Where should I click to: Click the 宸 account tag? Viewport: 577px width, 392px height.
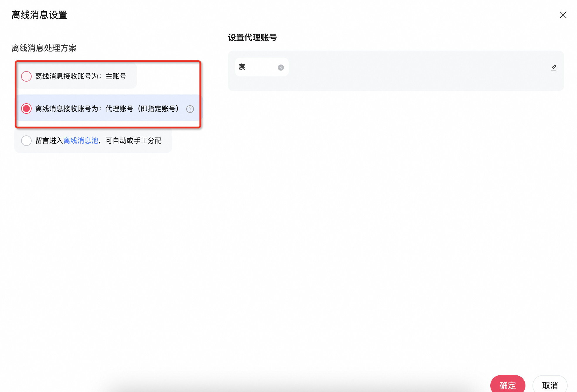261,67
